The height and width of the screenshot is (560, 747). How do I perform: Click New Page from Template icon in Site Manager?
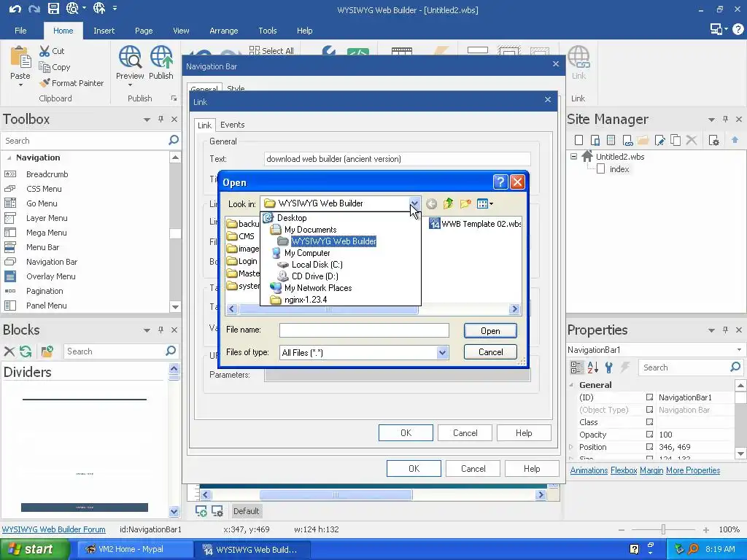(611, 140)
